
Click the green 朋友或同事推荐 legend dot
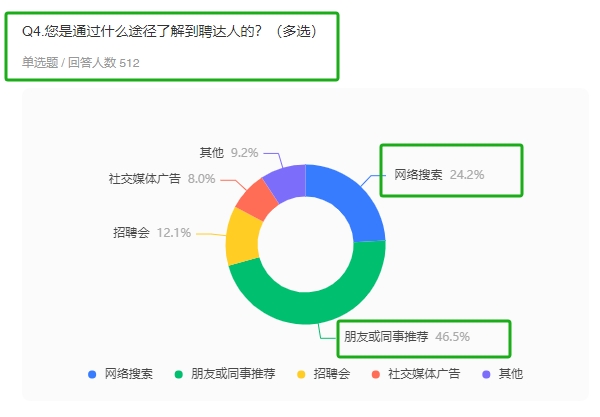tap(179, 374)
